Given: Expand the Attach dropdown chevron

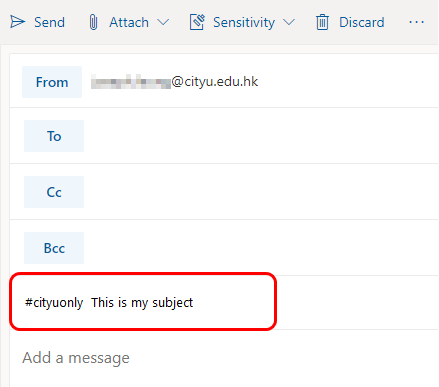Looking at the screenshot, I should coord(163,22).
